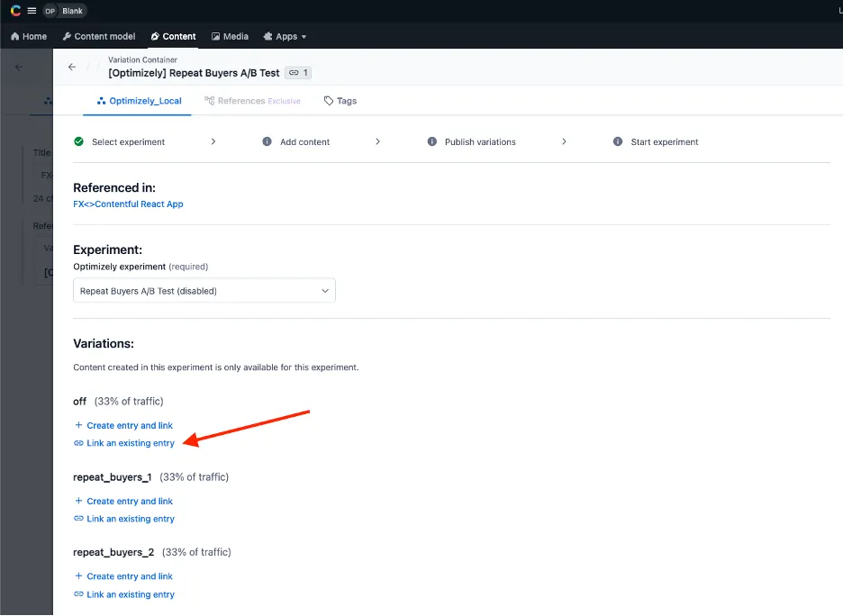Open the Blank space switcher
Screen dimensions: 843x616
coord(65,11)
